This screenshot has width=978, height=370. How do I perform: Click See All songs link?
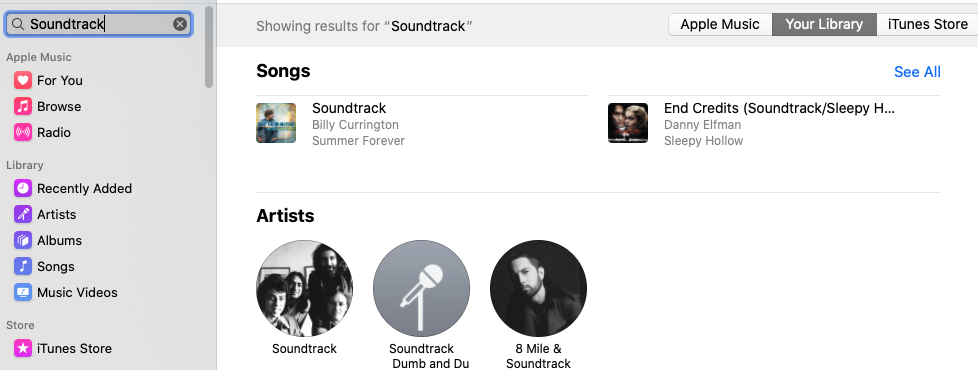click(x=917, y=72)
